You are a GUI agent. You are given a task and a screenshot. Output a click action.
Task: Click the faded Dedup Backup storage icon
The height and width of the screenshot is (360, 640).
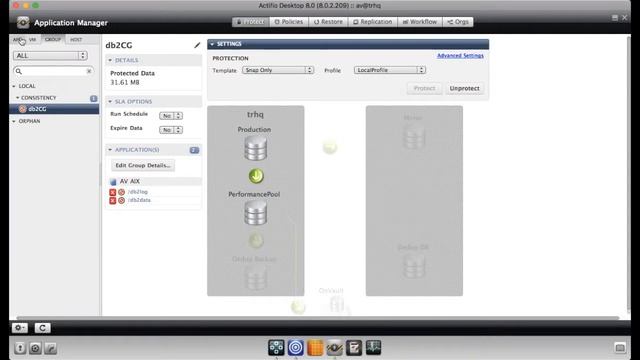click(x=256, y=278)
